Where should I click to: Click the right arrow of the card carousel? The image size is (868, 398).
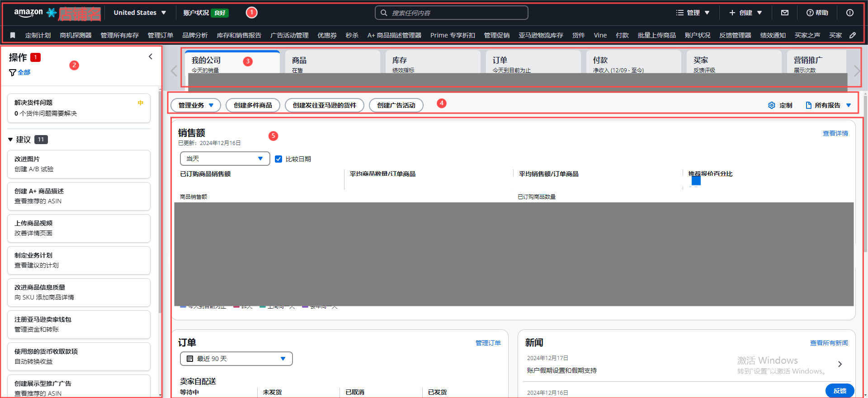856,71
